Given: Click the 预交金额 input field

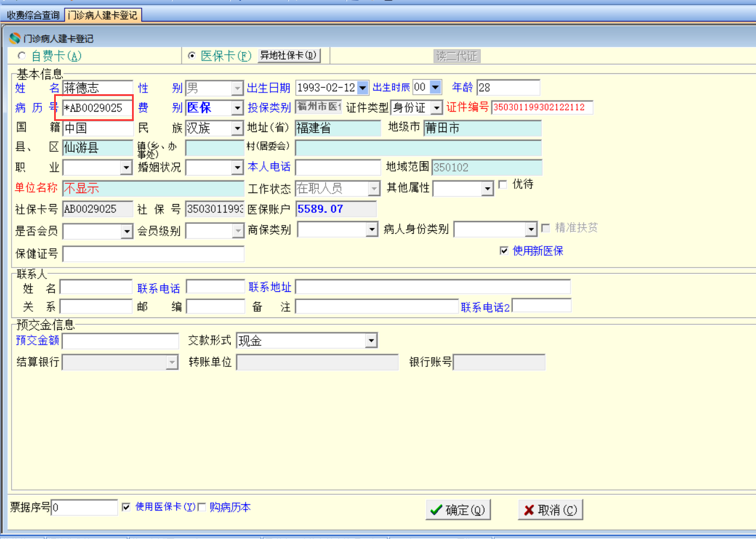Looking at the screenshot, I should [120, 341].
